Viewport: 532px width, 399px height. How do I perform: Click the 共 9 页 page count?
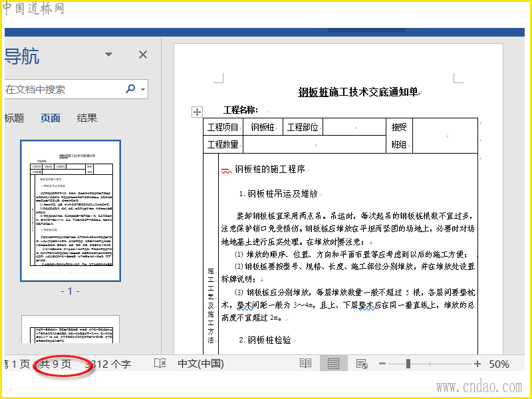coord(56,364)
